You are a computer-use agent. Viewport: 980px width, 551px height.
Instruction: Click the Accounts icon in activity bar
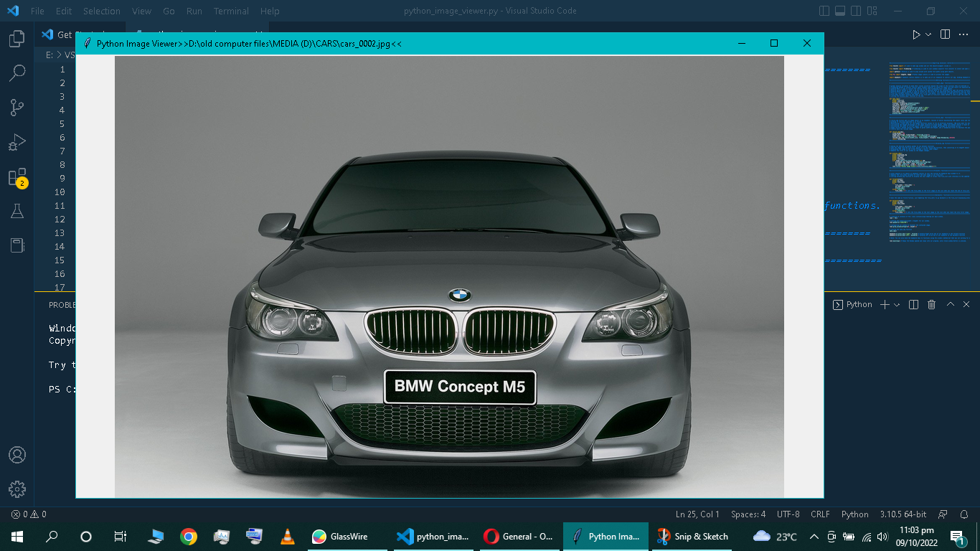pos(17,455)
